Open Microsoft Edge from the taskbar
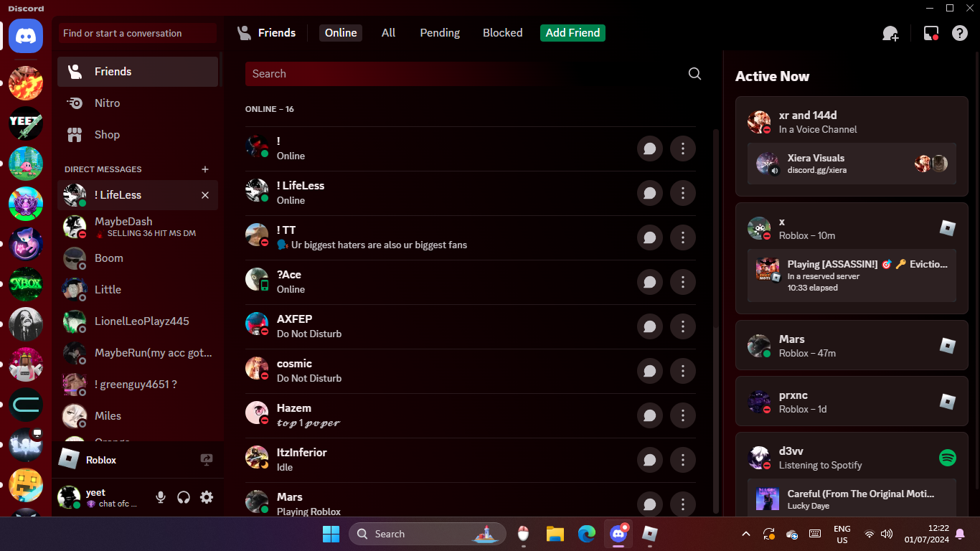This screenshot has height=551, width=980. [x=587, y=534]
